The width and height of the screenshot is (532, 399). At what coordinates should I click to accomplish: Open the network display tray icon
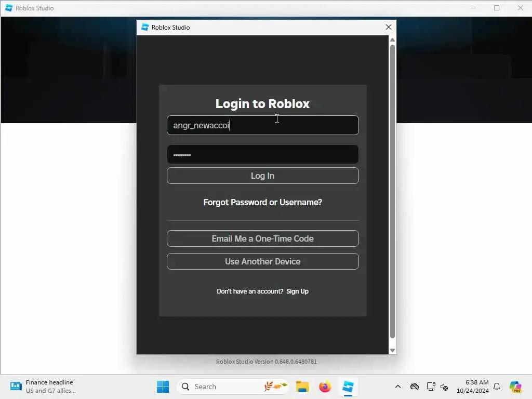click(x=431, y=387)
